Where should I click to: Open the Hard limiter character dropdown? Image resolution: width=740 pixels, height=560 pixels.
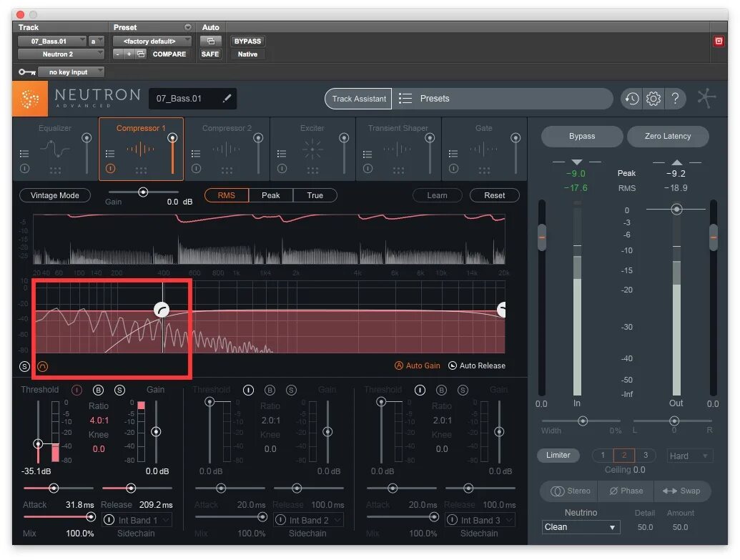click(689, 456)
